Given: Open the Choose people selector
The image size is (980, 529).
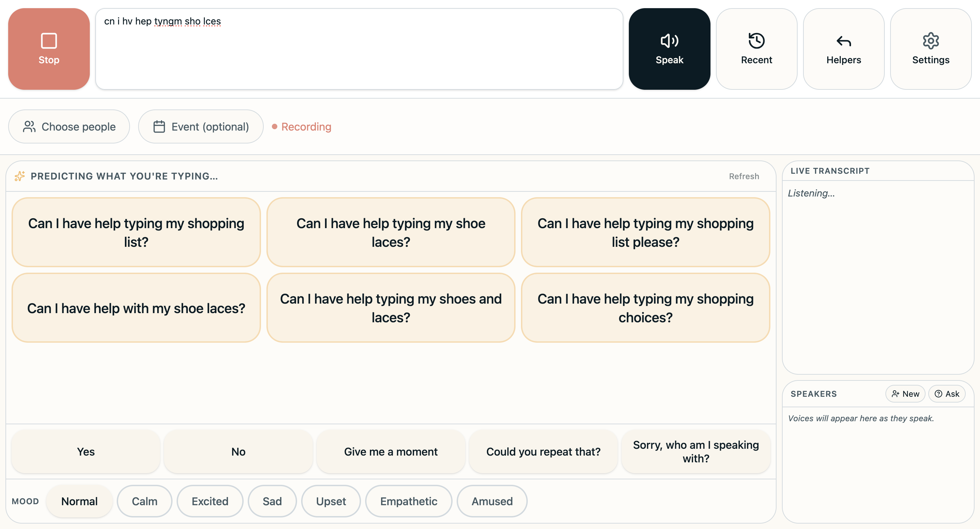Looking at the screenshot, I should (x=69, y=126).
